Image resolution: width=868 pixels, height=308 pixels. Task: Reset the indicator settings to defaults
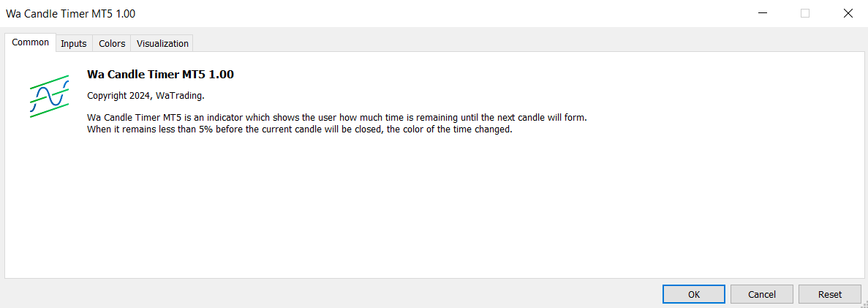[830, 294]
